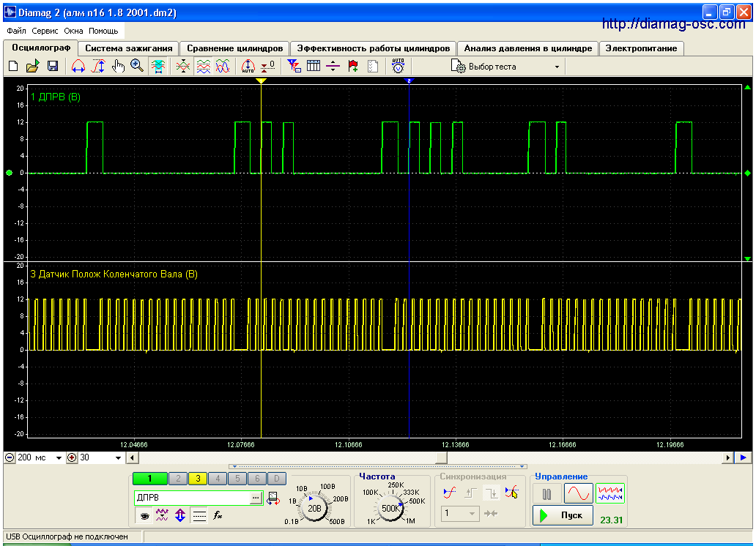Click the horizontal time scrollbar thumb
This screenshot has width=756, height=546.
[x=441, y=458]
